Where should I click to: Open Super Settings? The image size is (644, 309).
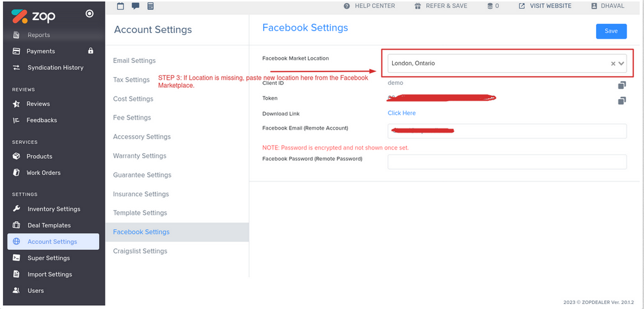tap(49, 258)
